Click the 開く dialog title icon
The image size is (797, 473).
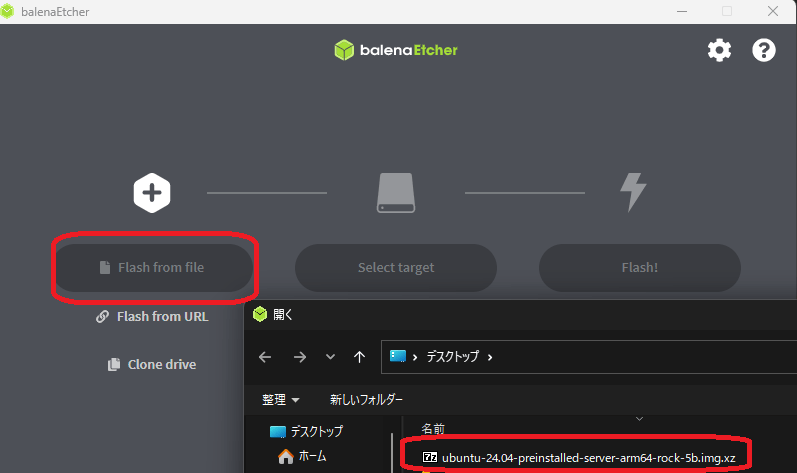pyautogui.click(x=260, y=314)
